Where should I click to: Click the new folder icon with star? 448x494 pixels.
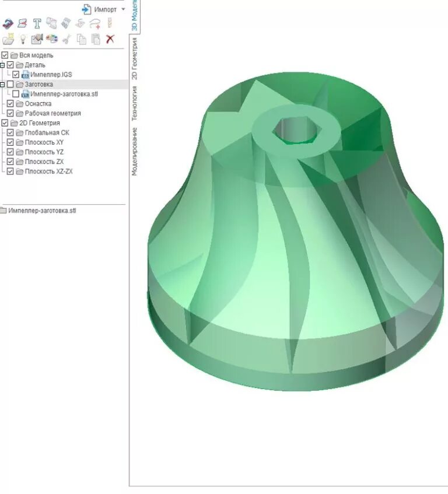point(8,38)
